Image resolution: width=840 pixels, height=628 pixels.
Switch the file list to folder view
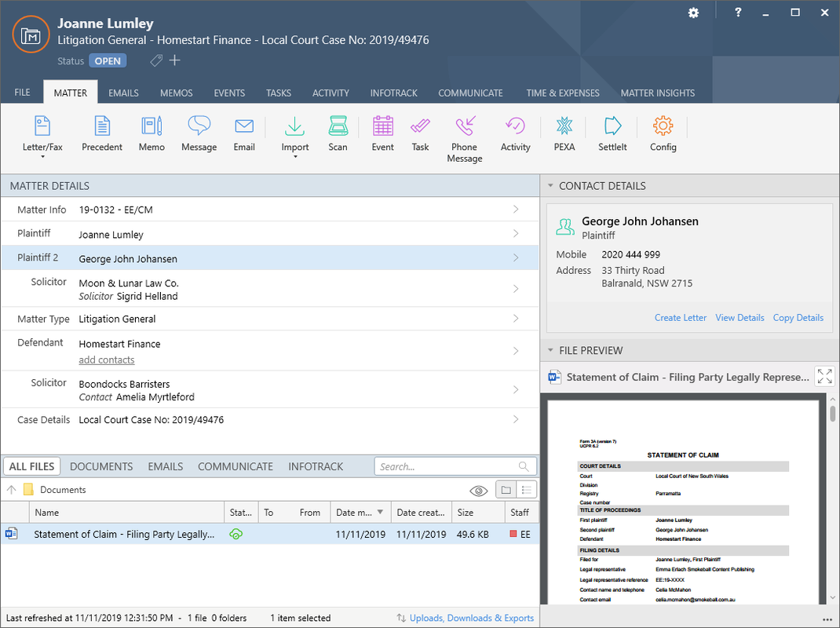point(504,490)
